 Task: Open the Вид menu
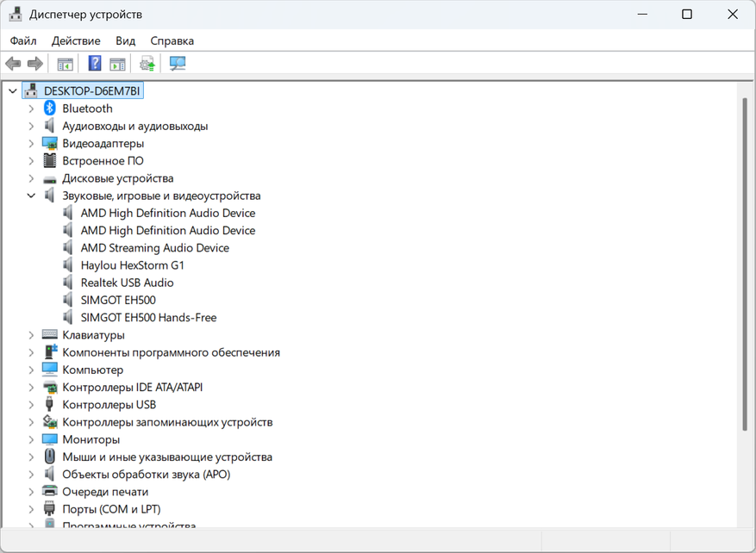coord(125,41)
